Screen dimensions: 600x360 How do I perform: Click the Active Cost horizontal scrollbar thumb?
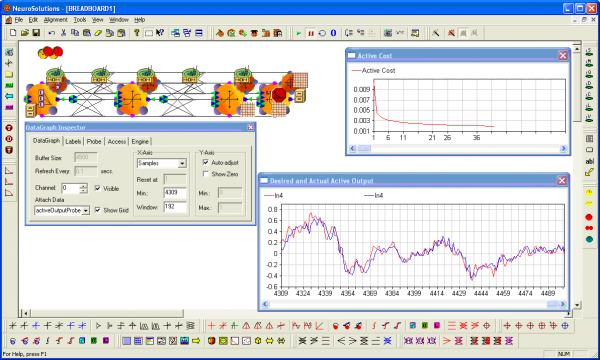click(x=364, y=148)
